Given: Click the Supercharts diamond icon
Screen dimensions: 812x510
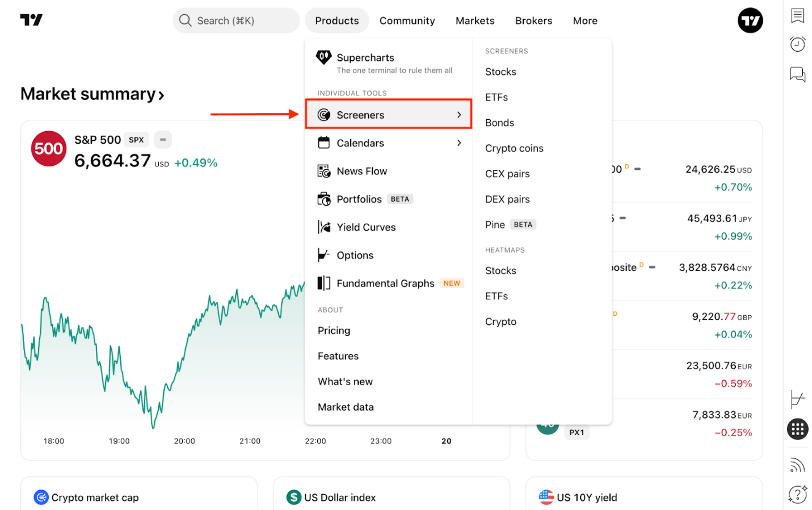Looking at the screenshot, I should [x=323, y=57].
